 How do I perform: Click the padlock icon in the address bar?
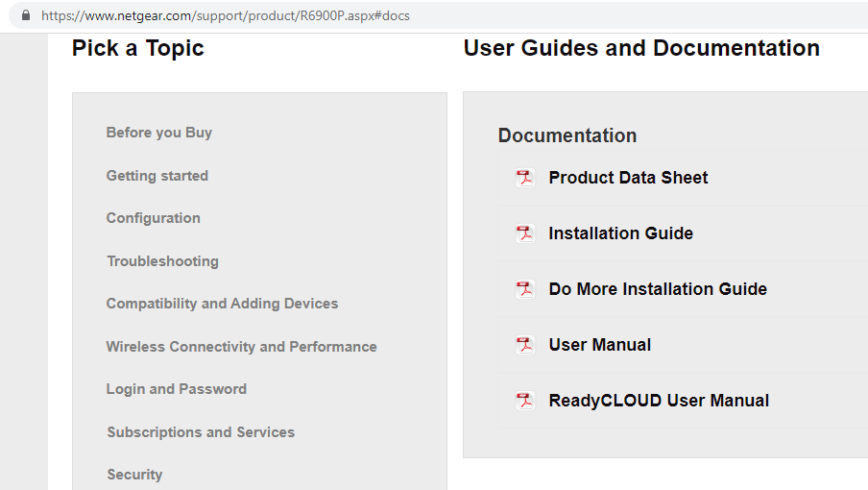[26, 15]
